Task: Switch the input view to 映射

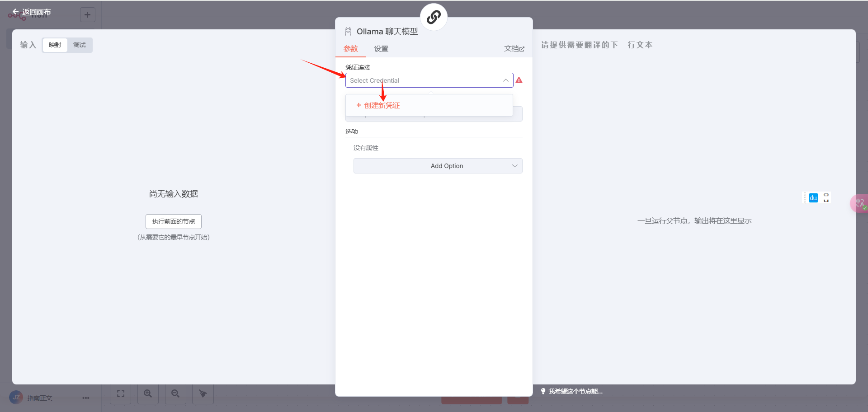Action: (55, 45)
